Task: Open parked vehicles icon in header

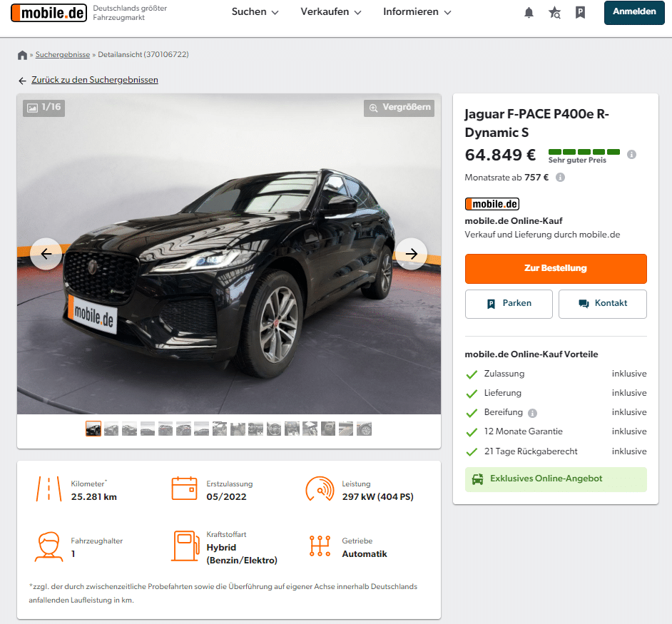Action: tap(580, 12)
